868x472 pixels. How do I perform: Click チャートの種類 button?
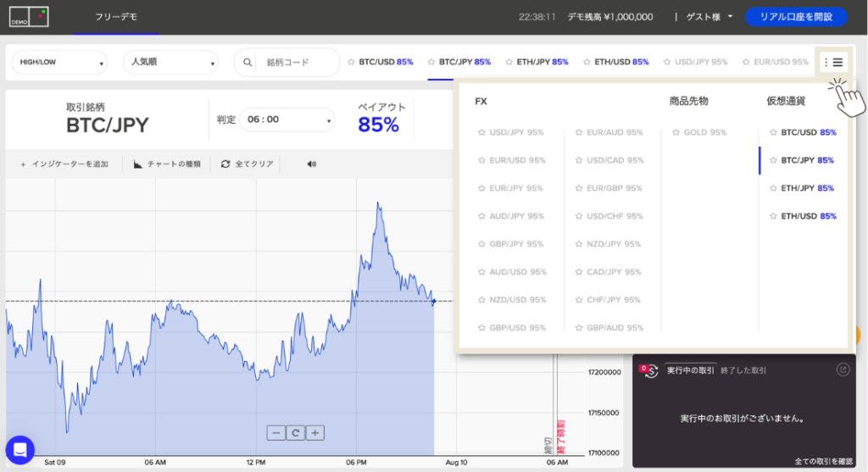click(x=167, y=164)
